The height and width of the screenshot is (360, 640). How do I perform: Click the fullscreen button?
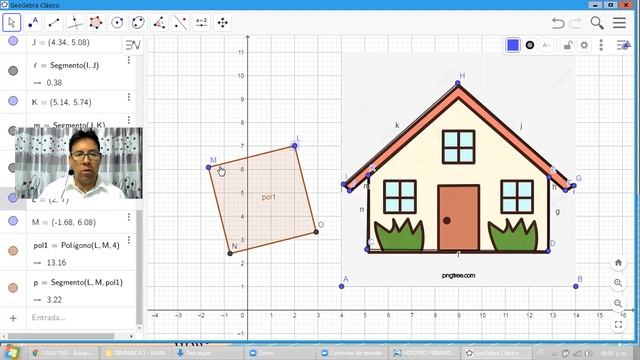pyautogui.click(x=618, y=324)
